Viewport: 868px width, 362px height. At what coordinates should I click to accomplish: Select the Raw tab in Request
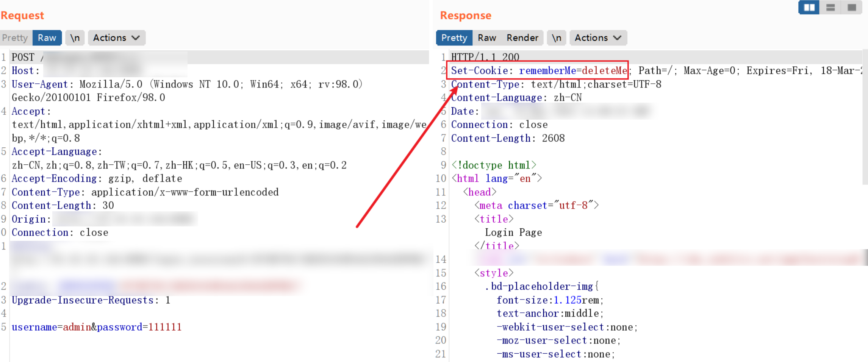[x=47, y=38]
